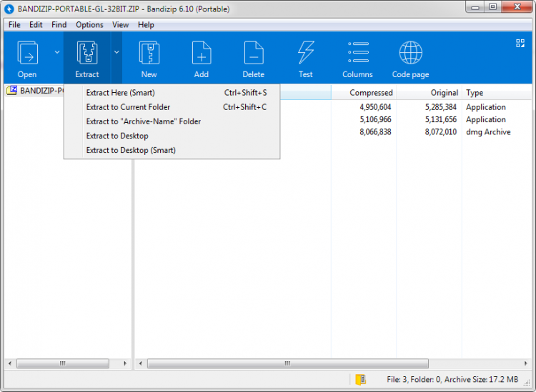
Task: Click the Extract toolbar icon
Action: pos(87,53)
